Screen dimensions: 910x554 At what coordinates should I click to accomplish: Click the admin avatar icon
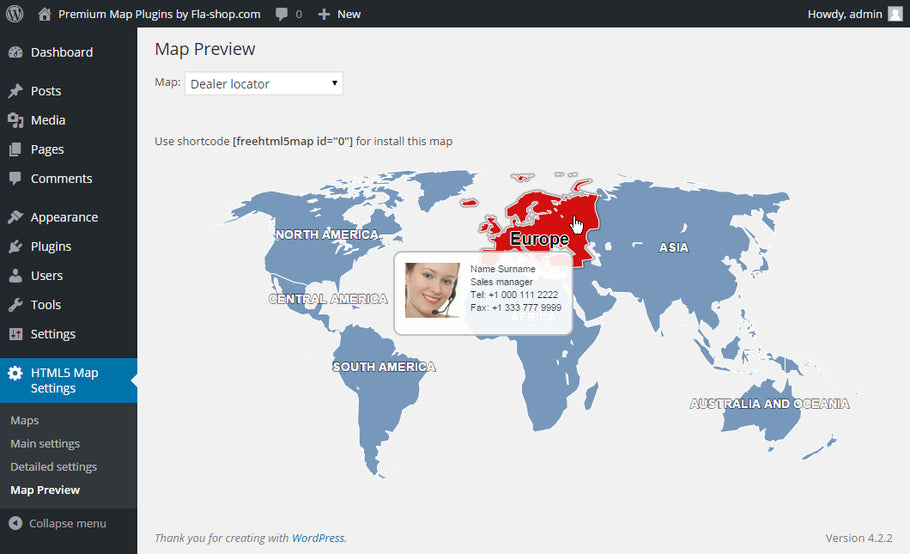click(894, 14)
